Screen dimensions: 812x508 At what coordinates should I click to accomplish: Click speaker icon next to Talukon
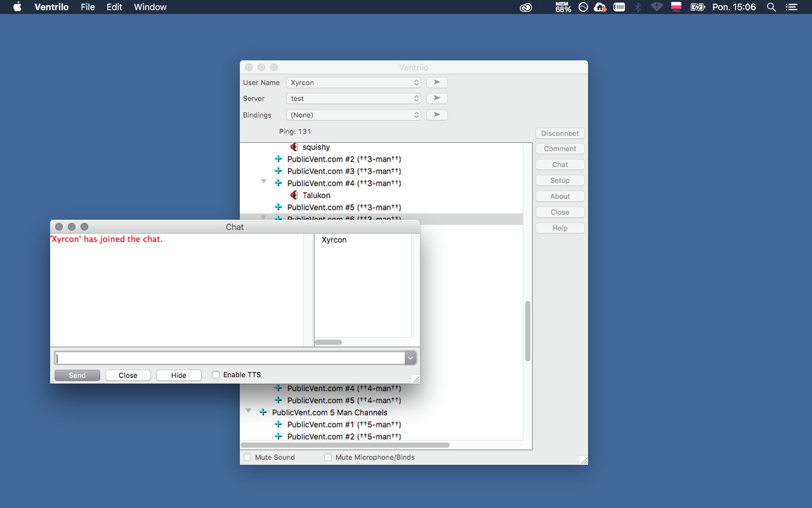294,195
